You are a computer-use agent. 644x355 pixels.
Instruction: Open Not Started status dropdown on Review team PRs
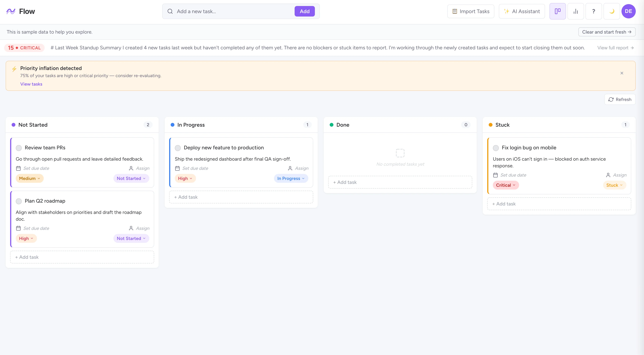tap(131, 178)
